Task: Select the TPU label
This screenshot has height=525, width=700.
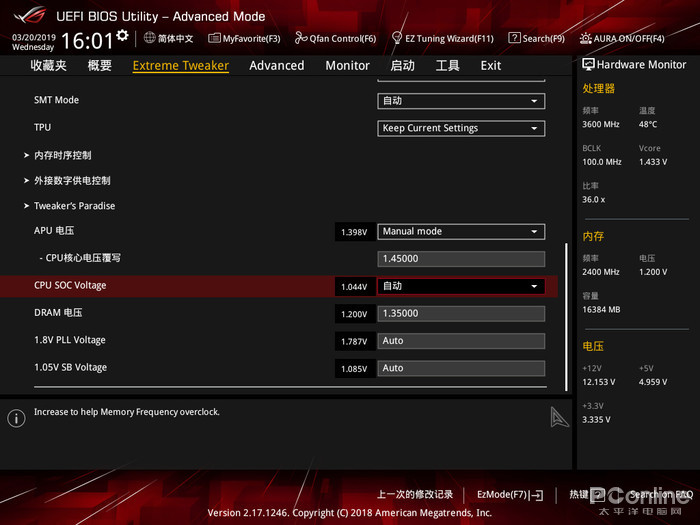Action: [x=42, y=127]
